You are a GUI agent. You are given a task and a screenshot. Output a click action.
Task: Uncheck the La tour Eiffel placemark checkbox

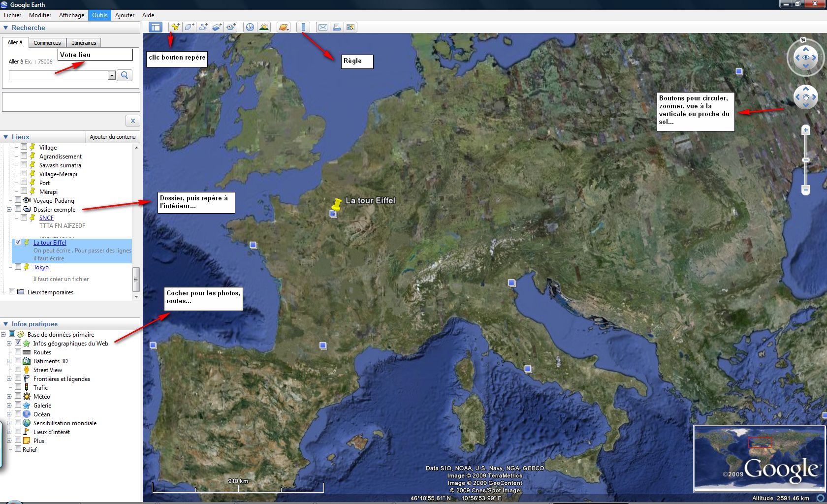[18, 242]
